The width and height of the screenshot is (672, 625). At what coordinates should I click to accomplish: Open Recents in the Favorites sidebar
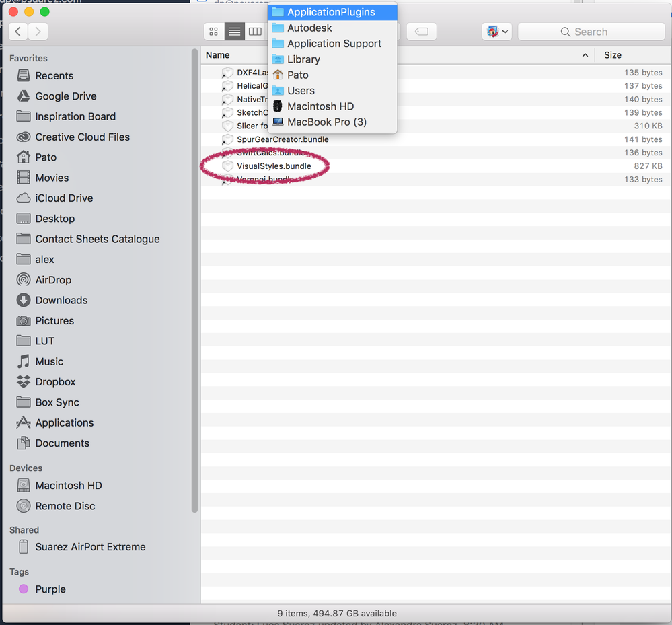click(45, 75)
